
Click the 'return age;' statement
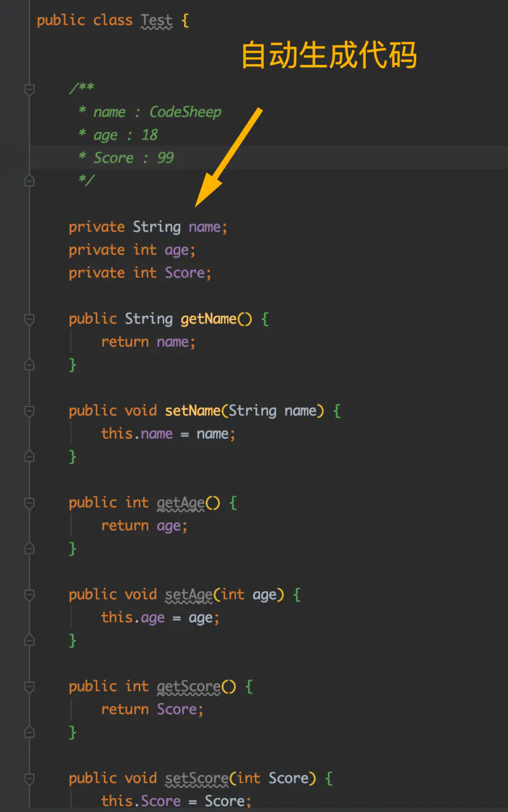click(x=145, y=526)
